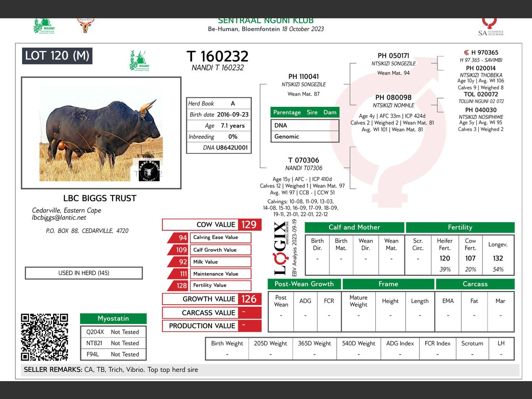Image resolution: width=532 pixels, height=399 pixels.
Task: Click the 540D Weight column
Action: click(x=359, y=348)
